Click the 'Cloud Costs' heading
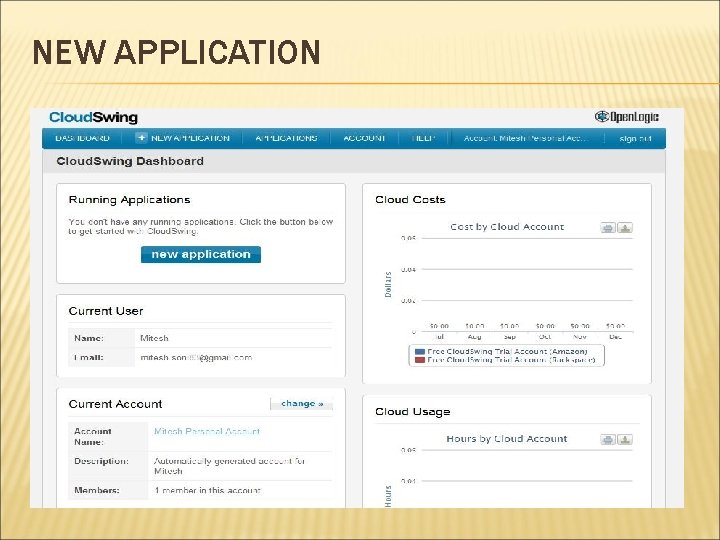 [411, 200]
